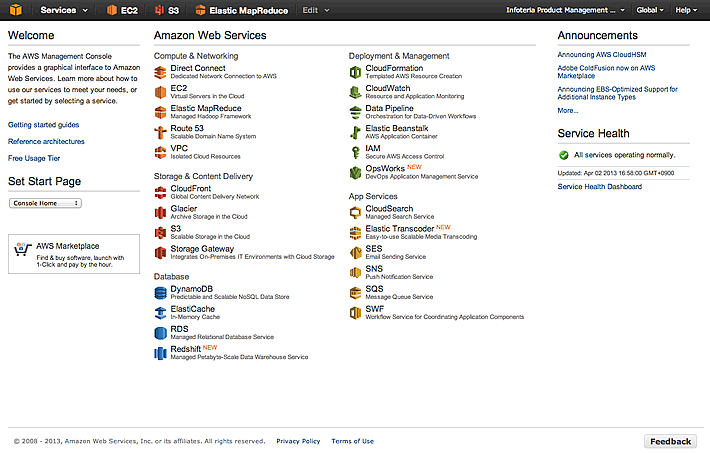Click the RDS database icon
Viewport: 710px width, 453px height.
pyautogui.click(x=160, y=333)
